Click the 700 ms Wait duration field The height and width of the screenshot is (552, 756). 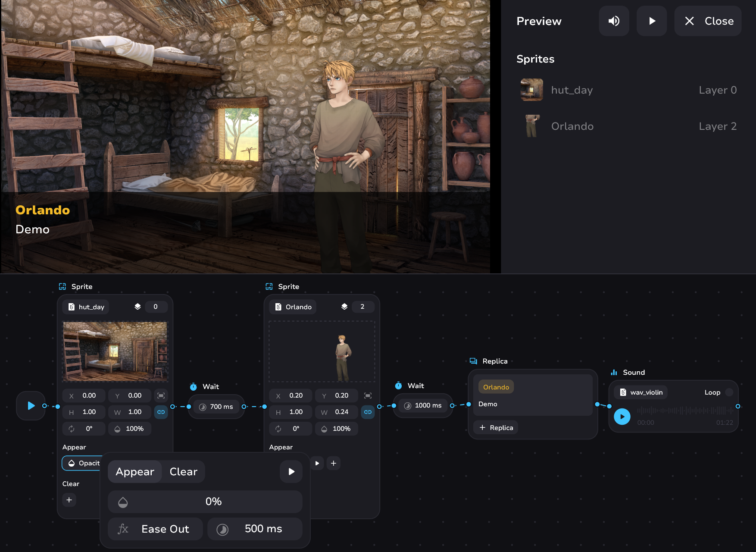pos(216,407)
